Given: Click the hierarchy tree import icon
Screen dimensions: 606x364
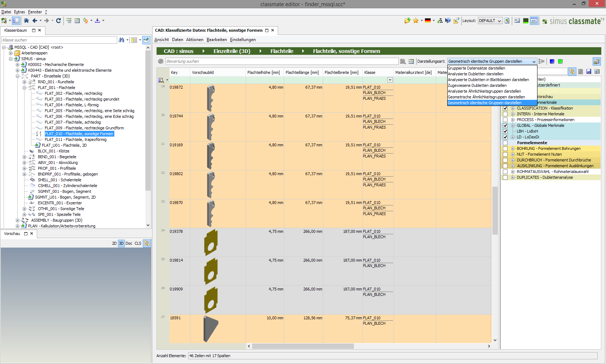Looking at the screenshot, I should (x=440, y=21).
